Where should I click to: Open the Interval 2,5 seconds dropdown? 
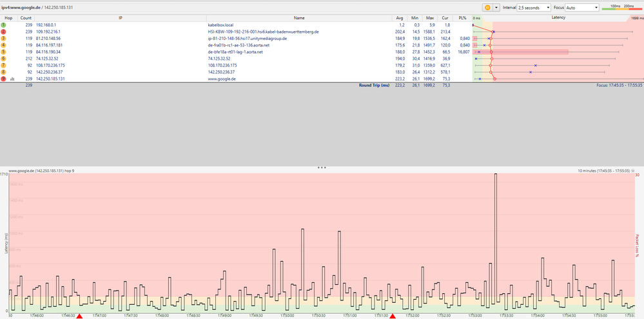coord(534,7)
